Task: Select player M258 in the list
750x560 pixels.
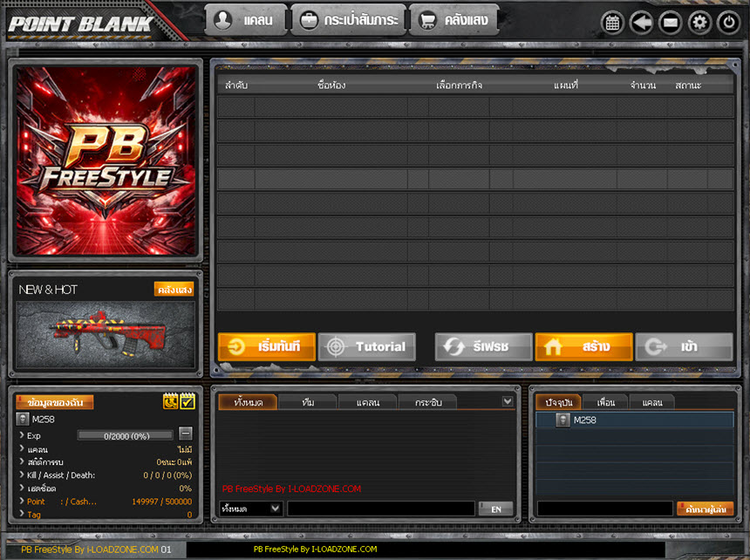Action: pyautogui.click(x=635, y=420)
